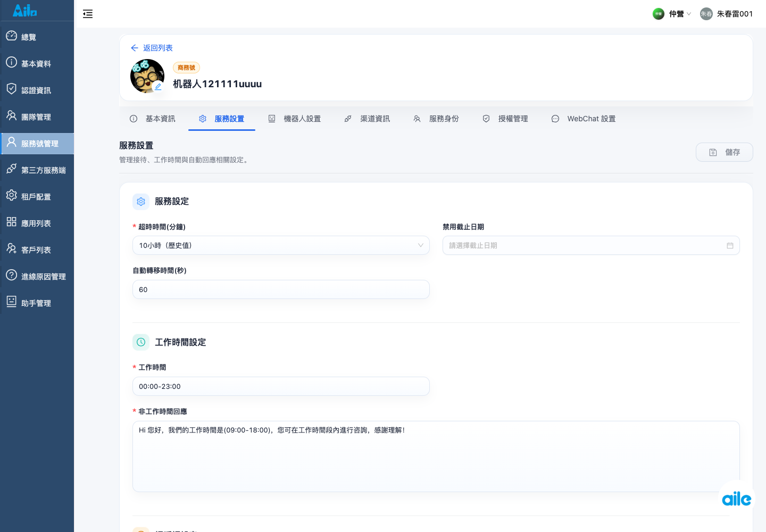Click the 禁用截止日期 date input
This screenshot has width=766, height=532.
[591, 245]
